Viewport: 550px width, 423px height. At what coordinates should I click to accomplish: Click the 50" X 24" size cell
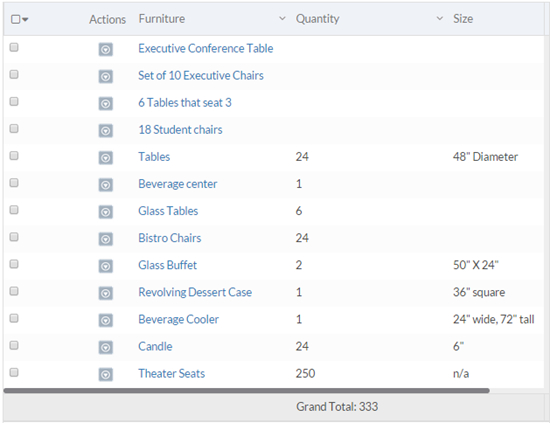point(475,265)
